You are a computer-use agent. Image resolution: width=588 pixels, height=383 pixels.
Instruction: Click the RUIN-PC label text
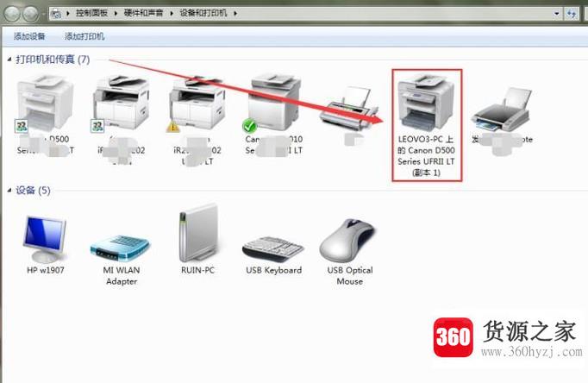[197, 270]
